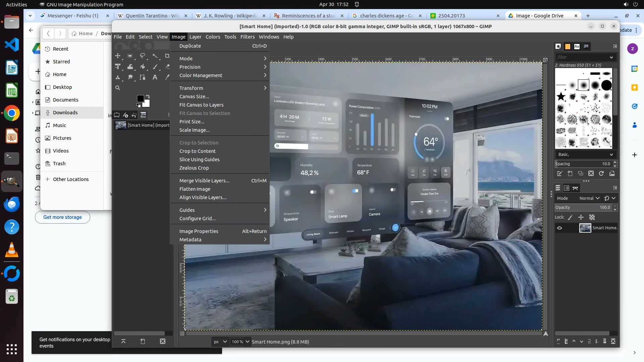Toggle lock alpha channel checkerboard icon

tap(592, 217)
